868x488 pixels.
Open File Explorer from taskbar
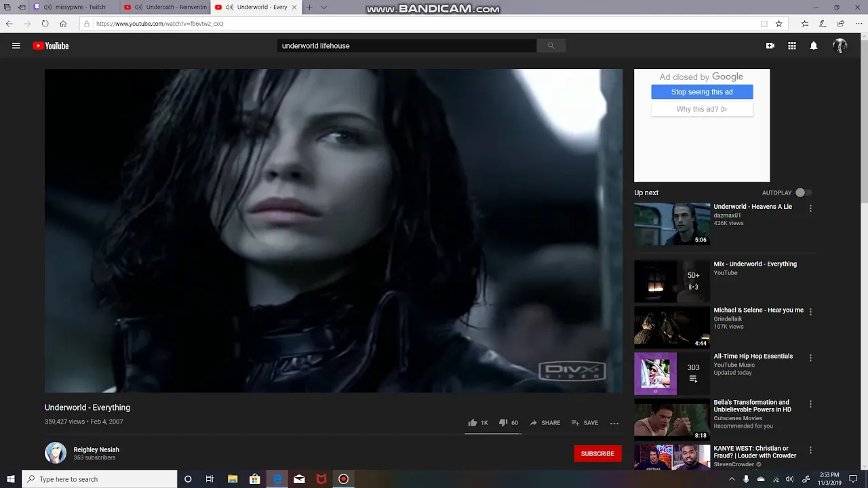pos(233,479)
